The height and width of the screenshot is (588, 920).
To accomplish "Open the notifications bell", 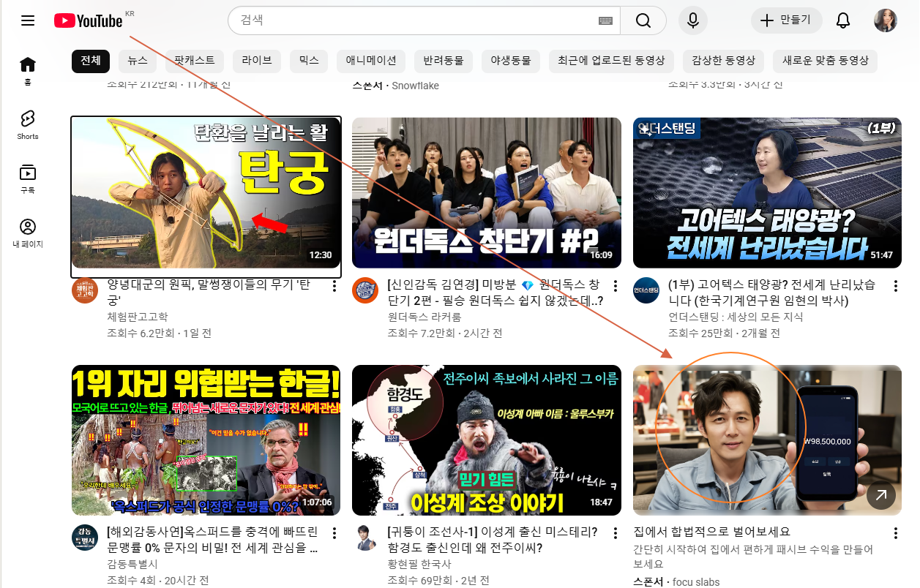I will [x=843, y=20].
